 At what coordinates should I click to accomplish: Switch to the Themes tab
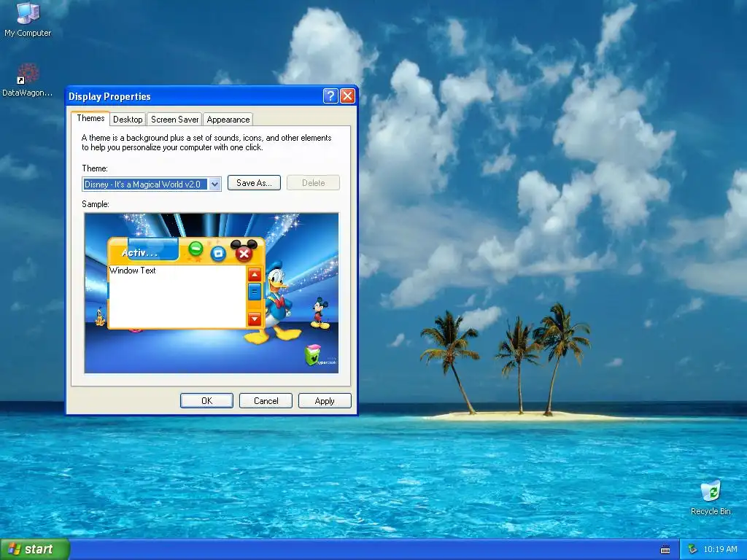pyautogui.click(x=90, y=118)
